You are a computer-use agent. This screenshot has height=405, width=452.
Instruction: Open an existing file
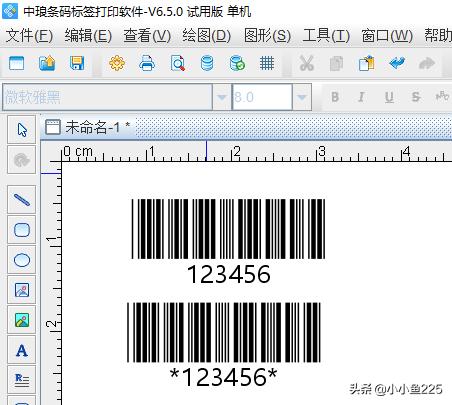[47, 63]
